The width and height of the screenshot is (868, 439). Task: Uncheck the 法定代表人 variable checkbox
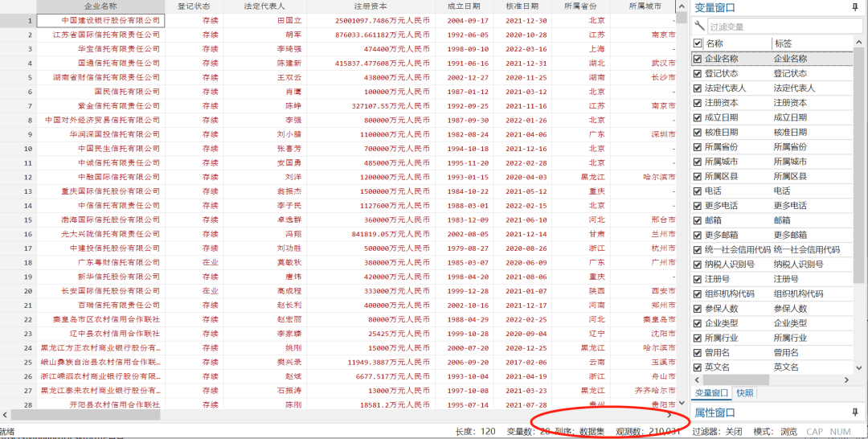(x=698, y=88)
